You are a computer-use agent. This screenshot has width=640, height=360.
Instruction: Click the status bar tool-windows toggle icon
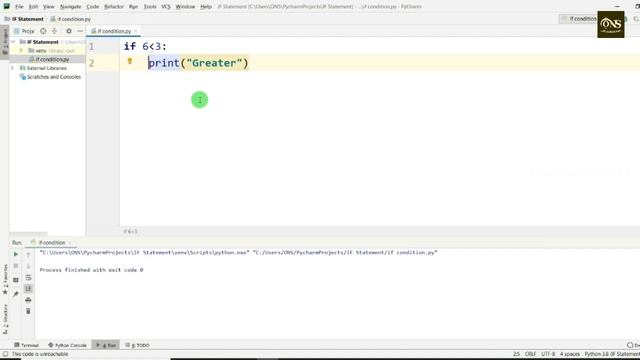5,354
